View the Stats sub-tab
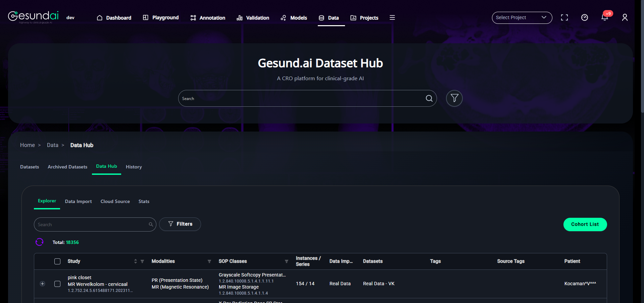 pyautogui.click(x=144, y=201)
